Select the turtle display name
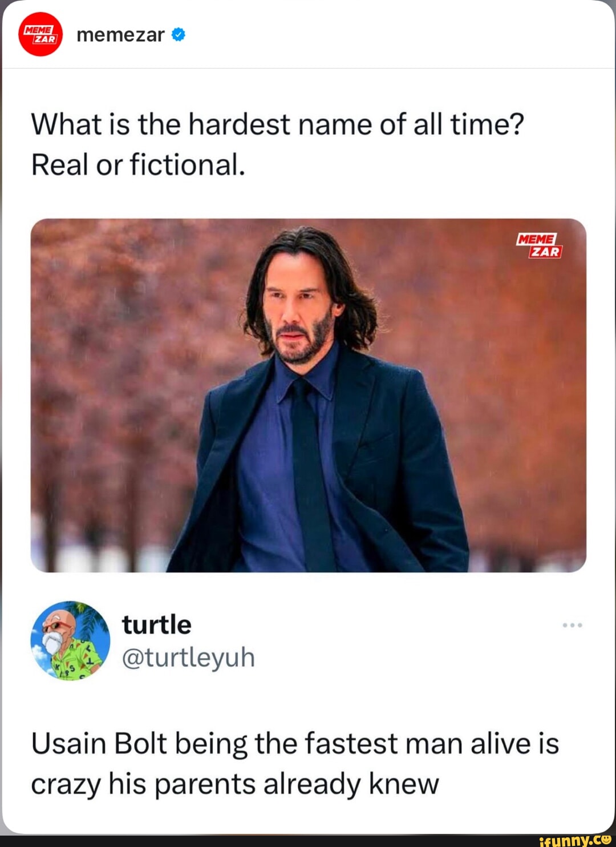Image resolution: width=616 pixels, height=847 pixels. pos(156,624)
